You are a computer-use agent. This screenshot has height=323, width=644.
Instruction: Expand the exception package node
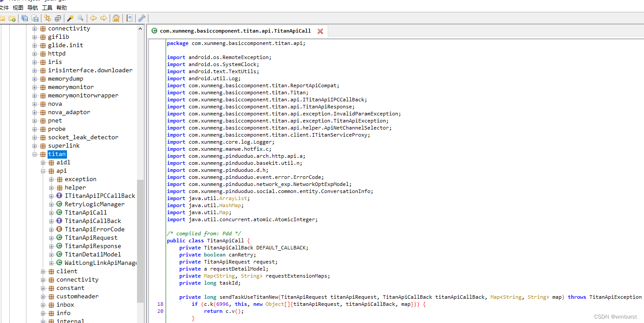pos(52,179)
